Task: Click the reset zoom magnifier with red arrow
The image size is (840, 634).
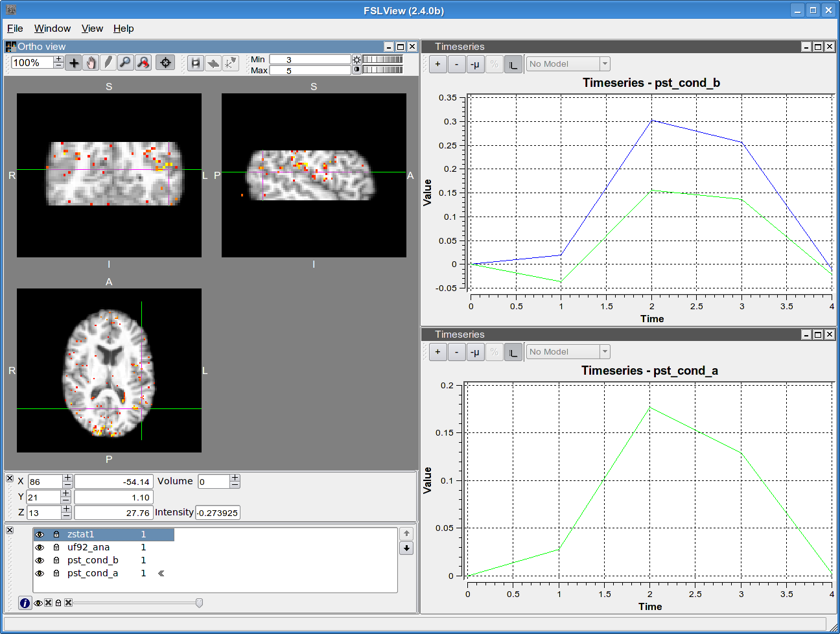Action: point(143,63)
